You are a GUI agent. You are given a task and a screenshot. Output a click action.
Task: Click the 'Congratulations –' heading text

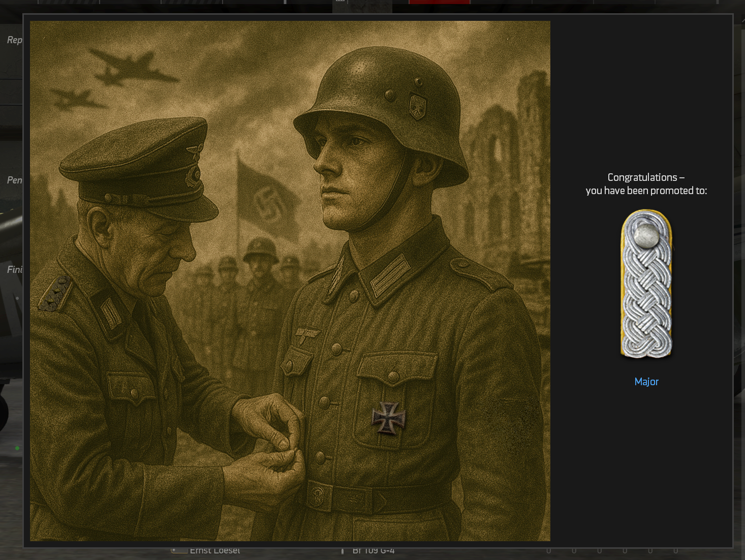[646, 177]
